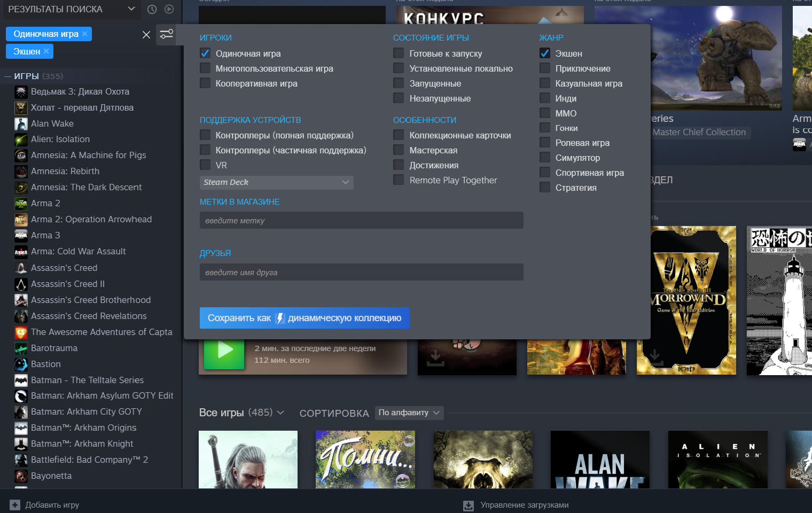Remove the Экшен filter tag
This screenshot has width=812, height=513.
click(x=46, y=51)
